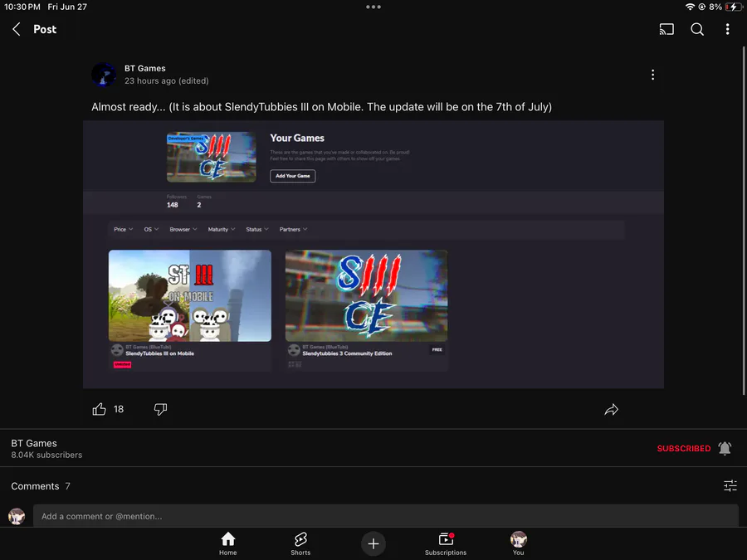Screen dimensions: 747x560
Task: Open the comments sort options icon
Action: click(x=730, y=485)
